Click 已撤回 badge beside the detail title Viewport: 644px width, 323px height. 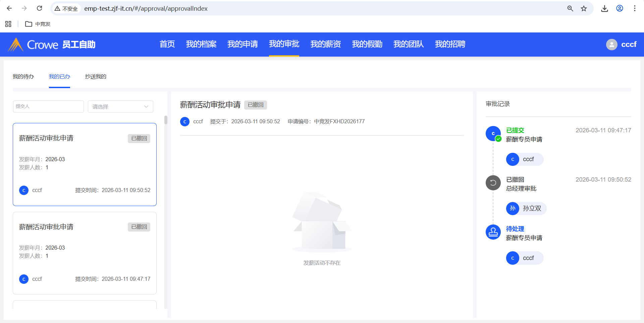pyautogui.click(x=256, y=105)
